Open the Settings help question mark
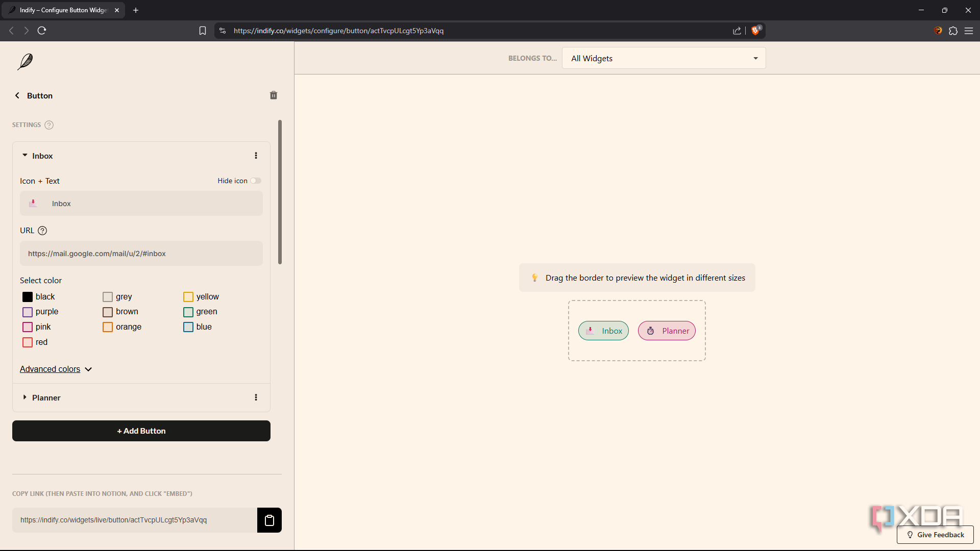Image resolution: width=980 pixels, height=551 pixels. pos(49,125)
